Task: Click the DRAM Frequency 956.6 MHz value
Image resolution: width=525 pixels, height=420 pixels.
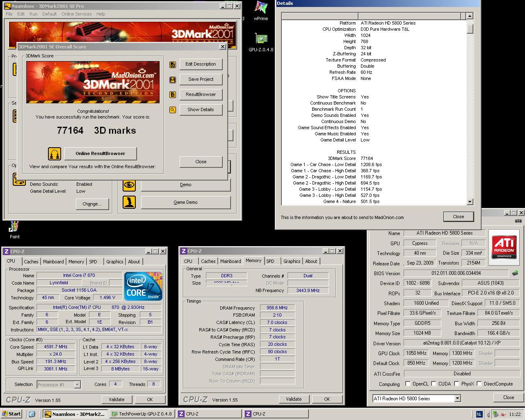Action: (277, 308)
